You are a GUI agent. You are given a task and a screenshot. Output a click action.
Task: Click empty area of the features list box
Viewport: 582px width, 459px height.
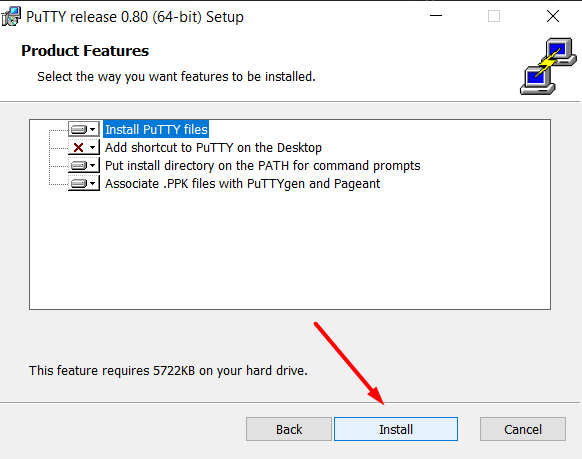pos(290,252)
